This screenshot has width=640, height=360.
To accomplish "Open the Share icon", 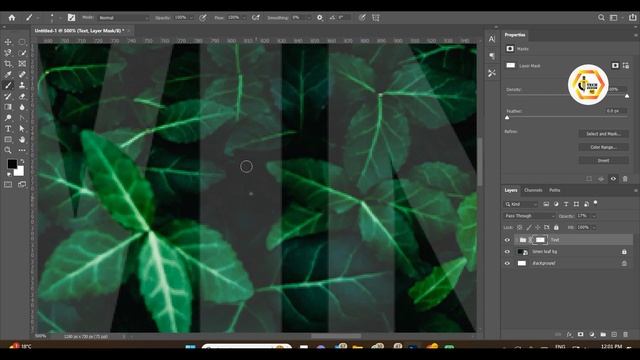I will [632, 18].
